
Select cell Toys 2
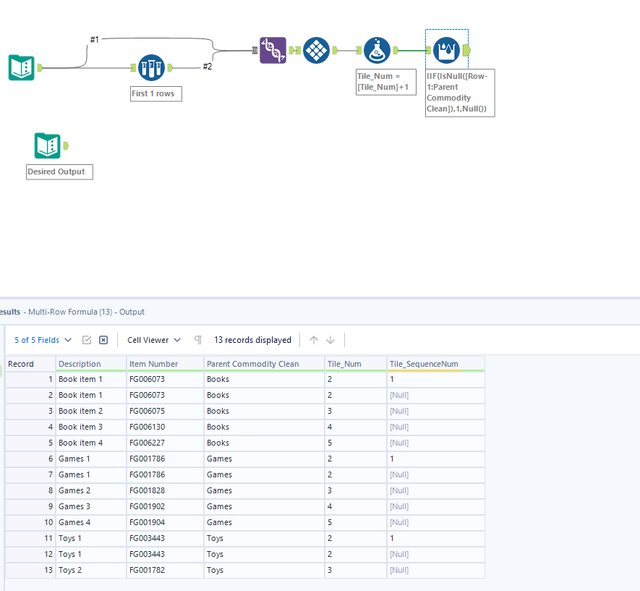pyautogui.click(x=91, y=570)
